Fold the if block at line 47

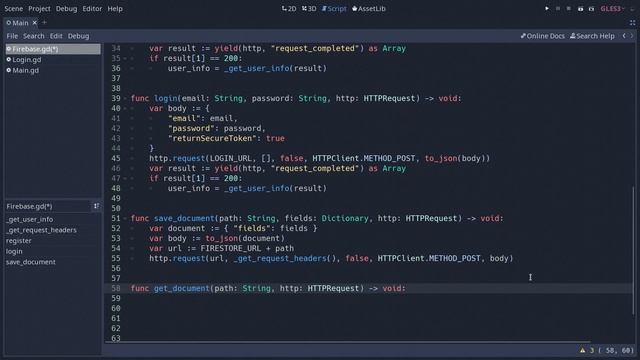point(125,178)
